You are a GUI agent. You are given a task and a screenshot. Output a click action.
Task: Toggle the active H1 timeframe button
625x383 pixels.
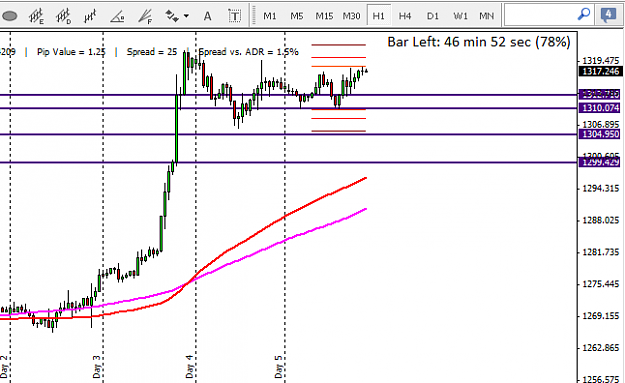[x=379, y=16]
